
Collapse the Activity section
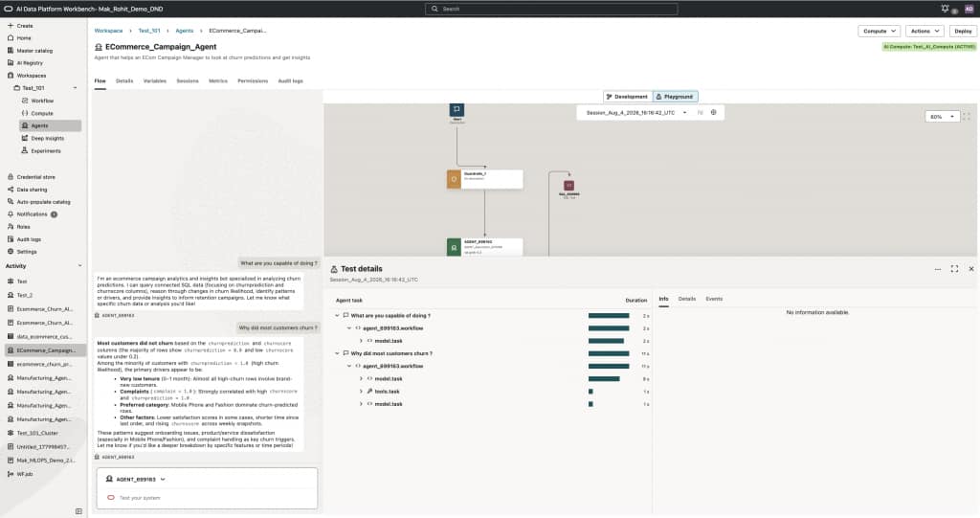[79, 266]
